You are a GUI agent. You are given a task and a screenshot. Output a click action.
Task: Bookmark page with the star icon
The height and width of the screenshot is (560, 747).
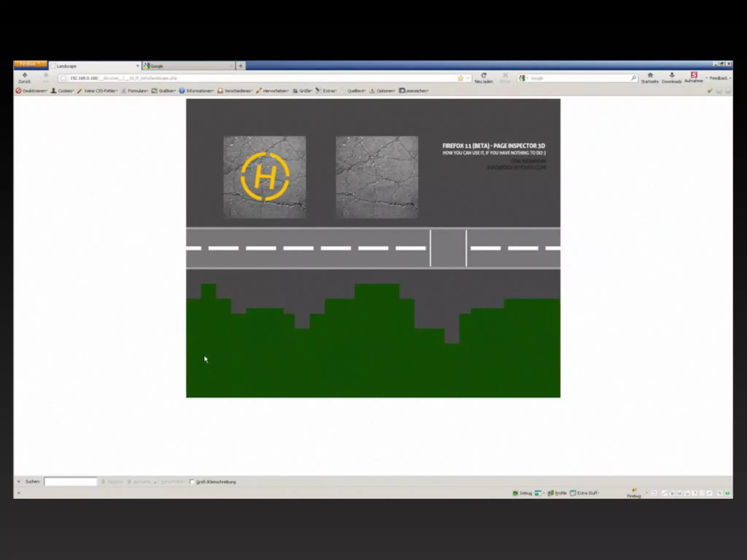(x=460, y=78)
